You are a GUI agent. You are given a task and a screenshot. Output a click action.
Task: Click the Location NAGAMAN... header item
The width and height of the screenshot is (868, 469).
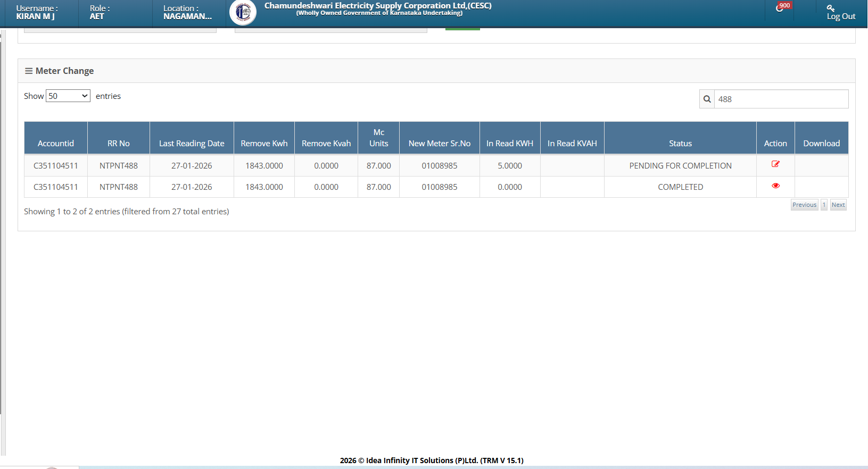pyautogui.click(x=187, y=13)
